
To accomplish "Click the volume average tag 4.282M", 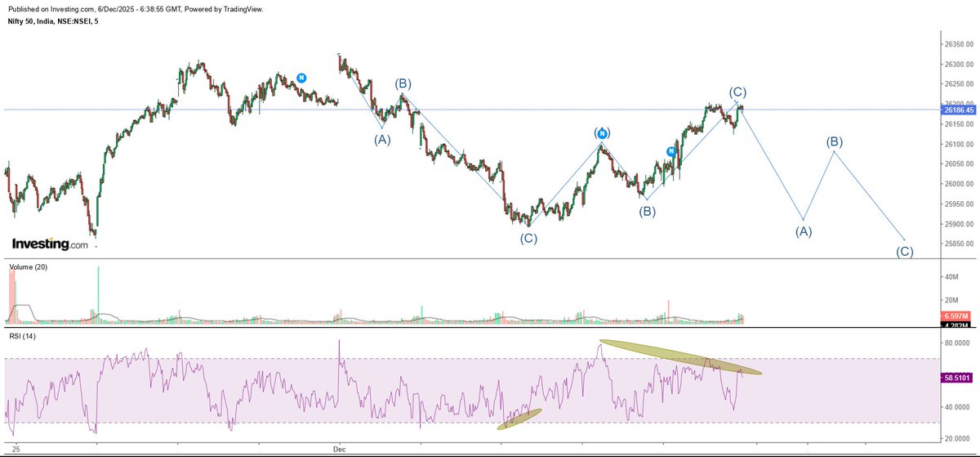I will pyautogui.click(x=955, y=325).
